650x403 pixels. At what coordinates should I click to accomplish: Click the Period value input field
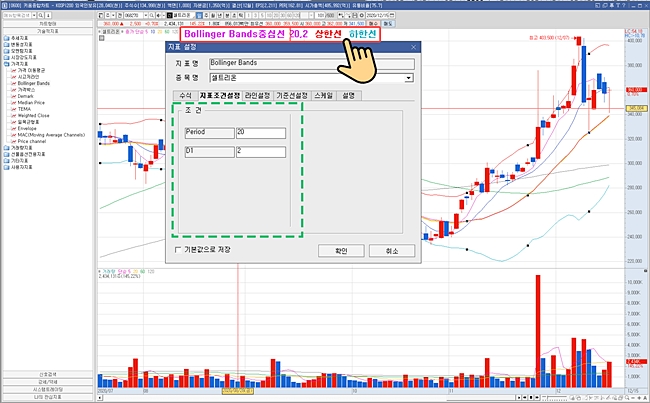[x=261, y=133]
